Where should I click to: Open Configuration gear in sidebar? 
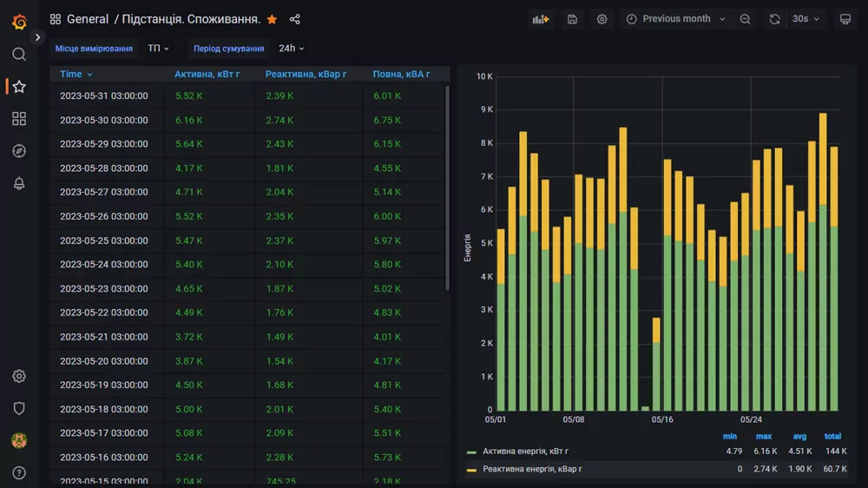(x=19, y=376)
